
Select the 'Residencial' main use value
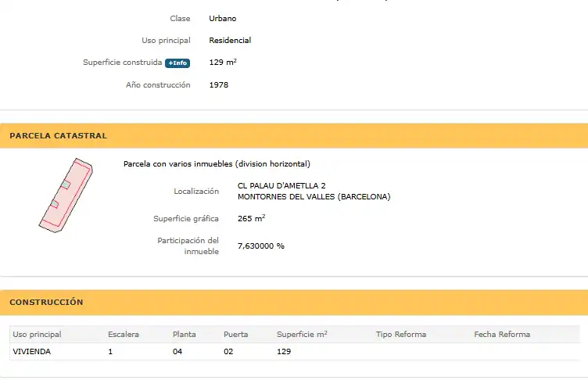[230, 40]
